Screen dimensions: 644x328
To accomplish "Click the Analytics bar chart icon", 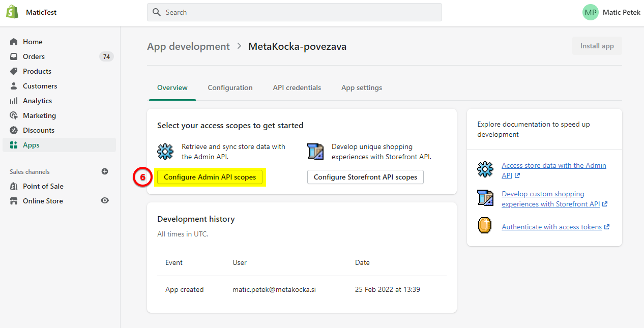I will 14,101.
